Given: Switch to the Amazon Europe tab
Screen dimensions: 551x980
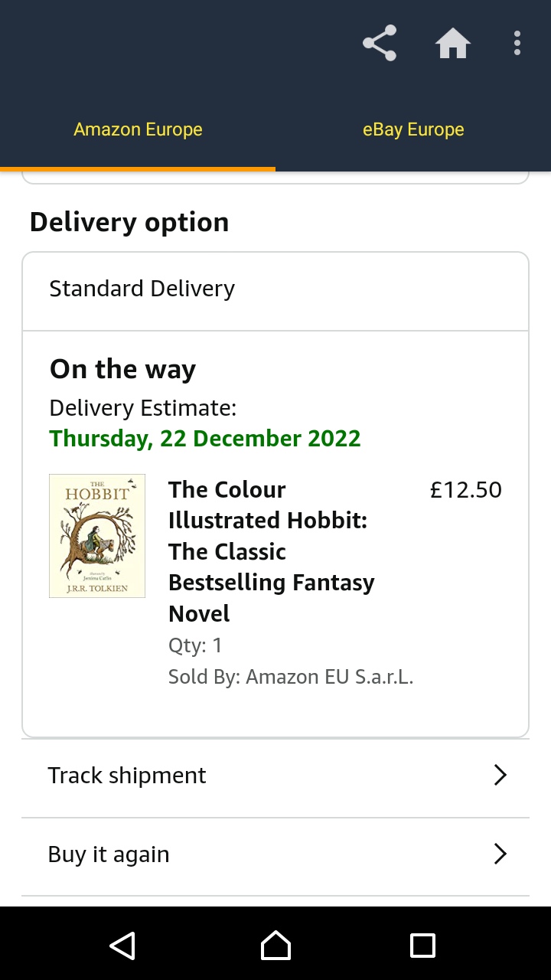Looking at the screenshot, I should (x=138, y=129).
